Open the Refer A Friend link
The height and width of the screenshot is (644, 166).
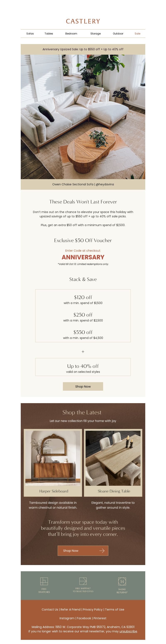[x=70, y=609]
